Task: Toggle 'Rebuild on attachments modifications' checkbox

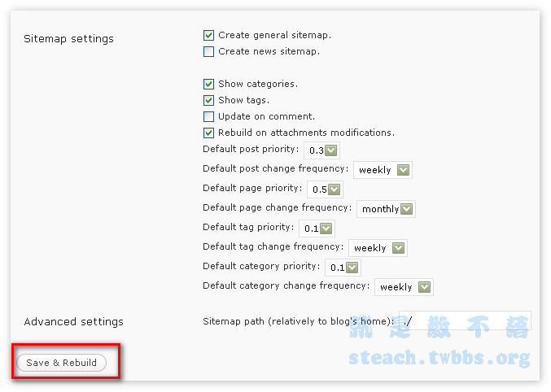Action: (x=209, y=133)
